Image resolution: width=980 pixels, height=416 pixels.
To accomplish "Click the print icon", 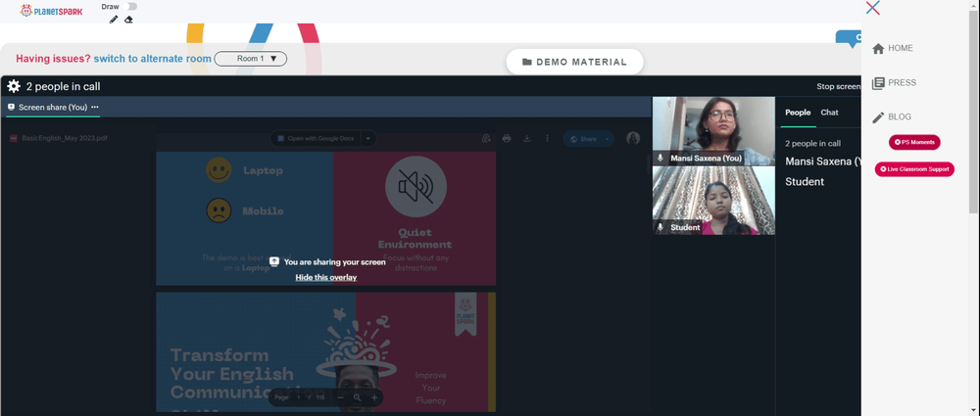I will [507, 139].
